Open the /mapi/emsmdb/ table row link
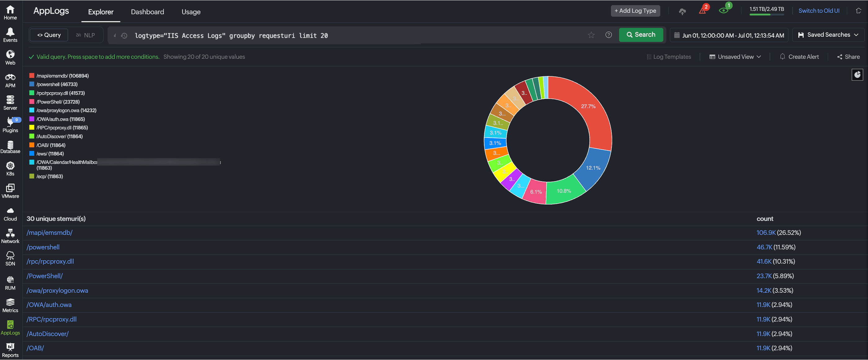Viewport: 868px width, 360px height. (x=50, y=232)
